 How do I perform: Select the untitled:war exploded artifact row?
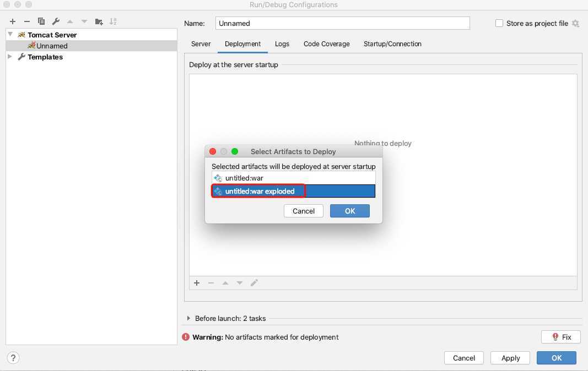click(293, 191)
